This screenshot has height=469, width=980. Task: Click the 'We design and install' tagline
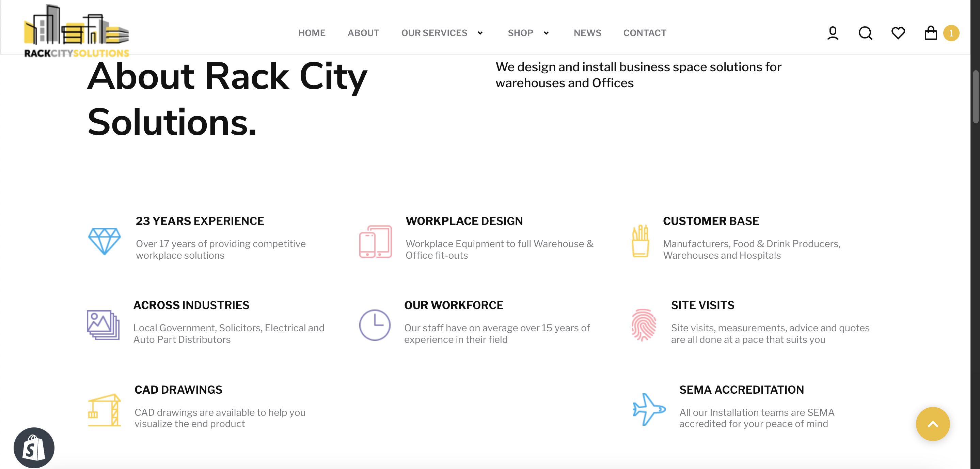(x=638, y=75)
